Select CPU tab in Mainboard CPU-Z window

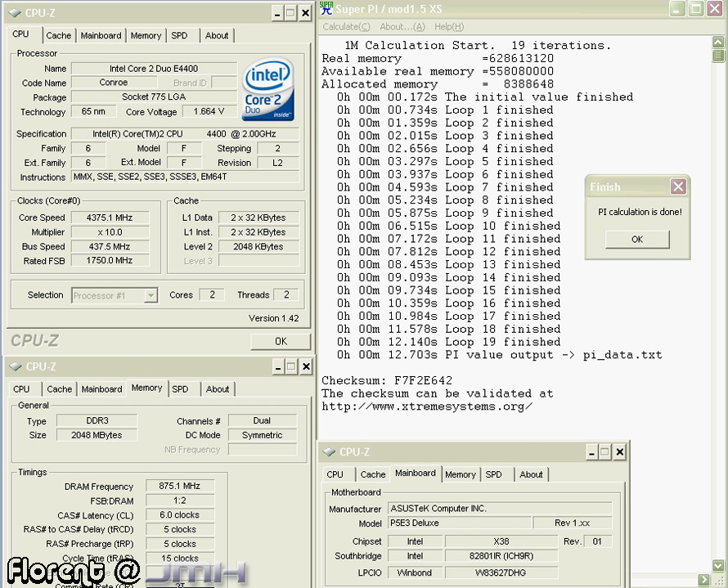[335, 474]
